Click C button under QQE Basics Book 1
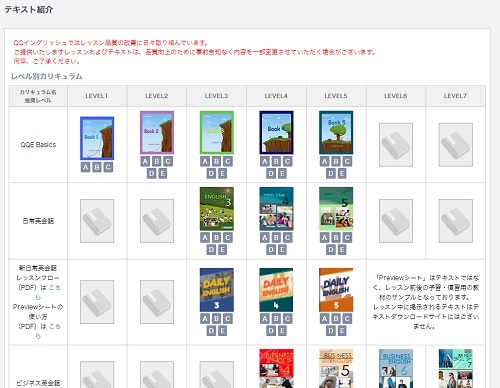 (x=108, y=167)
